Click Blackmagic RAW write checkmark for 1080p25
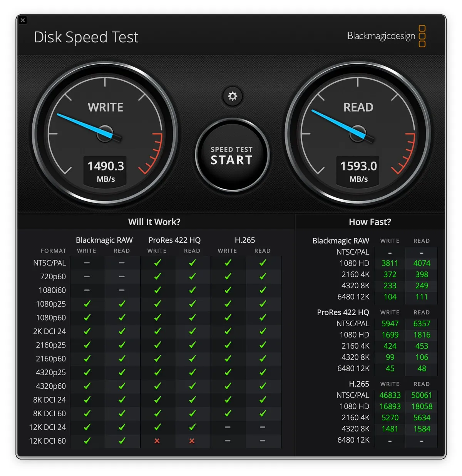This screenshot has width=462, height=476. tap(87, 304)
